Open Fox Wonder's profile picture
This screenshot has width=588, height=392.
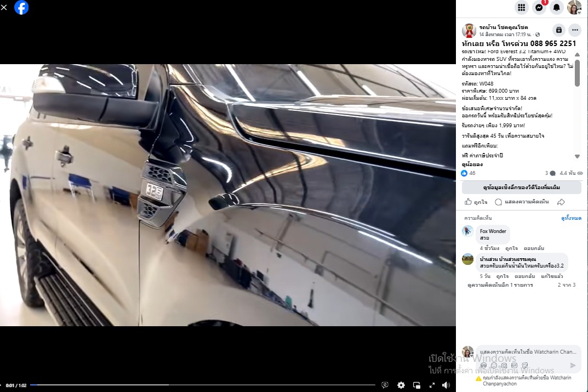467,231
